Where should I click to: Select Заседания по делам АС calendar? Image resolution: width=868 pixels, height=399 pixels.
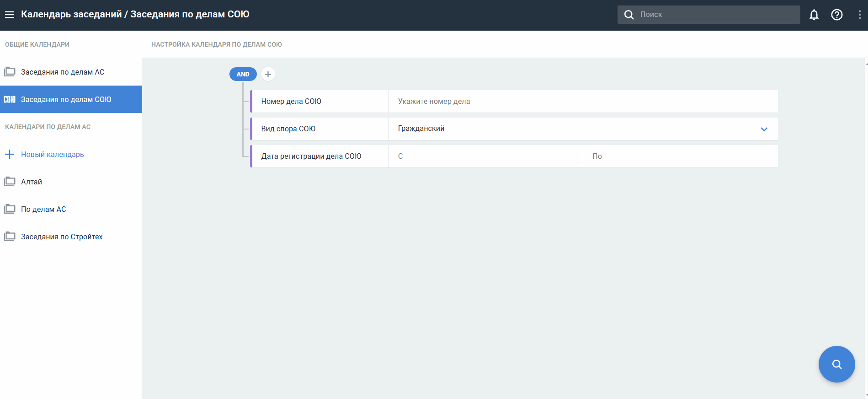point(63,72)
